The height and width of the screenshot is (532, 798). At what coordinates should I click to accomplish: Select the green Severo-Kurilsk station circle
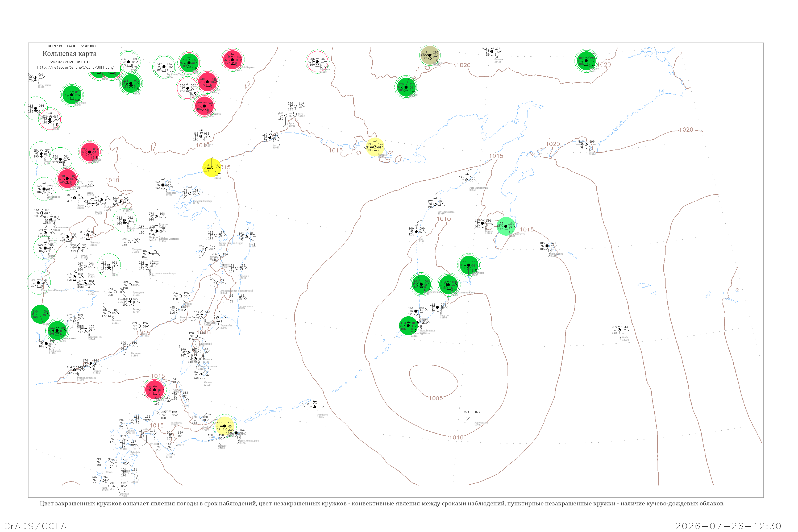[x=408, y=326]
